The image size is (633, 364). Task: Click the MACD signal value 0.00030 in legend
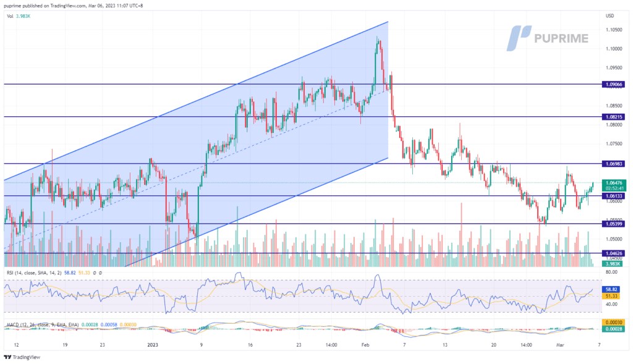click(128, 324)
